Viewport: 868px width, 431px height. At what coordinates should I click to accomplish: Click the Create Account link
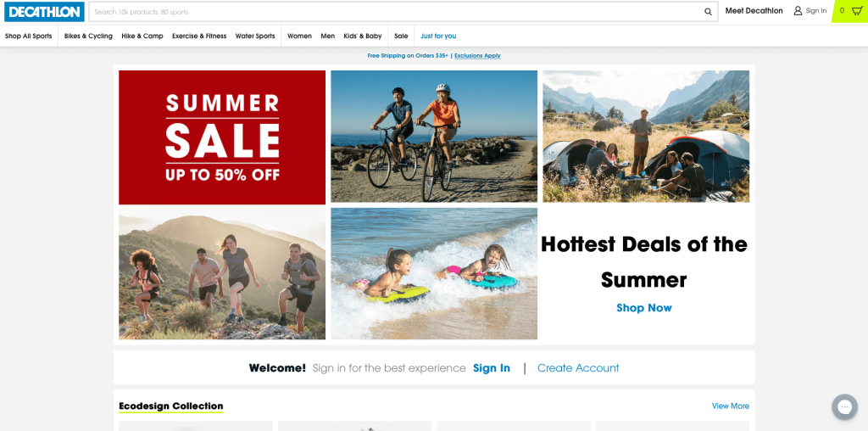578,368
